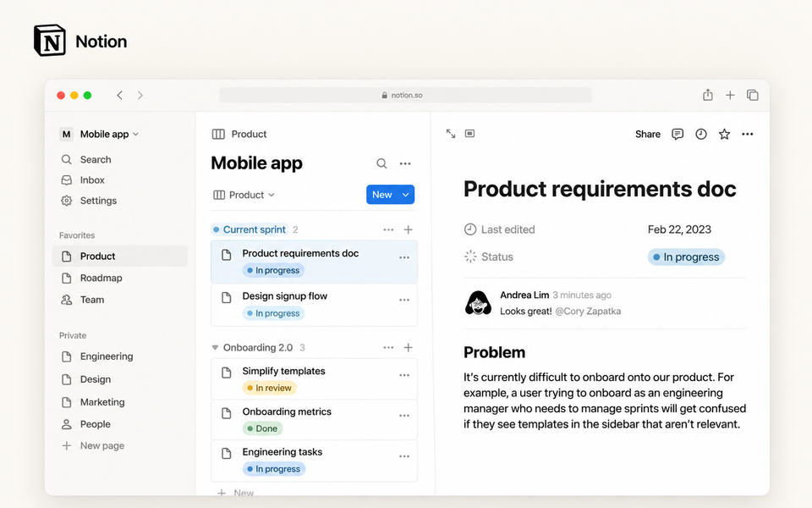Open the Product view dropdown
Screen dimensions: 812x508
tap(244, 195)
